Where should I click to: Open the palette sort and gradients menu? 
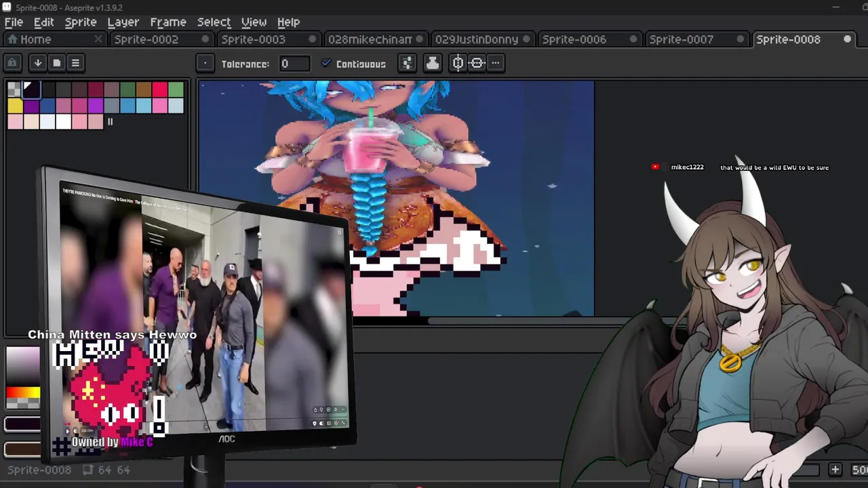click(x=38, y=63)
